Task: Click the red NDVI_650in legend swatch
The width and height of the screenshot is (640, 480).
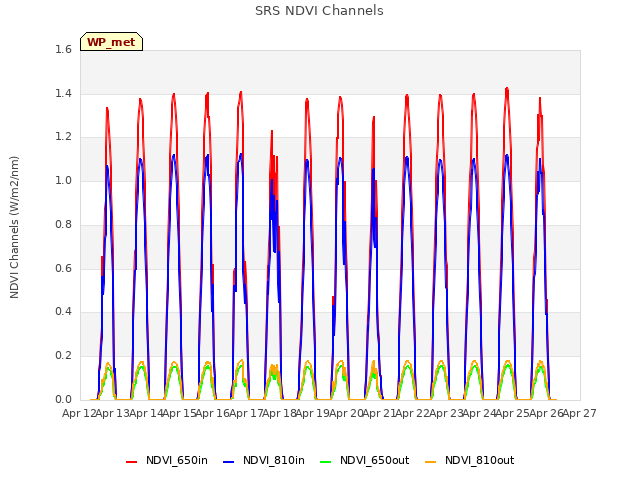Action: tap(131, 462)
